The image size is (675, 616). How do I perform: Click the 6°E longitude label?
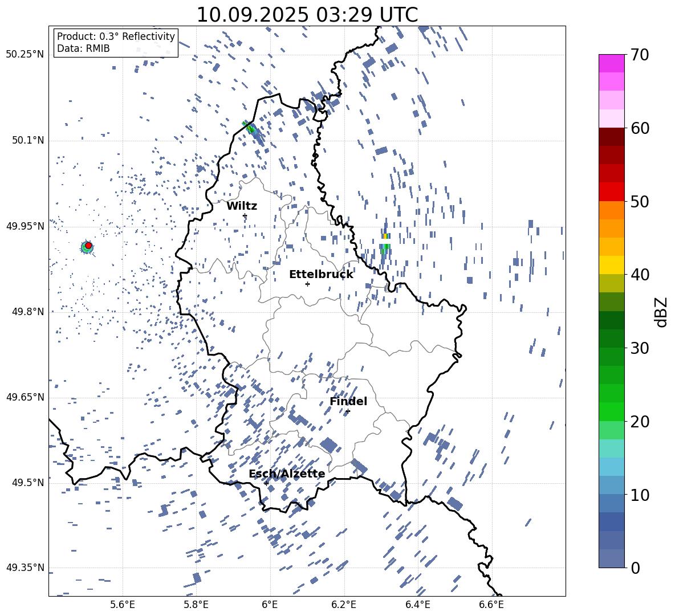(270, 605)
